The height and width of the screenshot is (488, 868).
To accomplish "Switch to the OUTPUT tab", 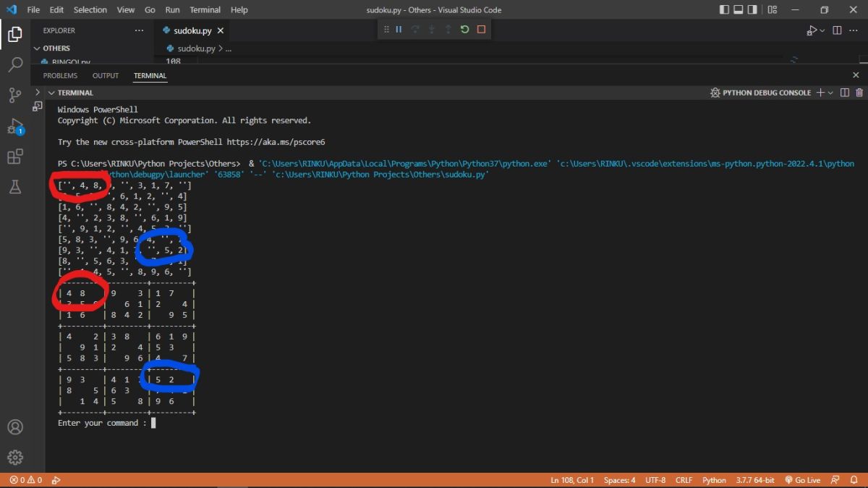I will (x=106, y=75).
